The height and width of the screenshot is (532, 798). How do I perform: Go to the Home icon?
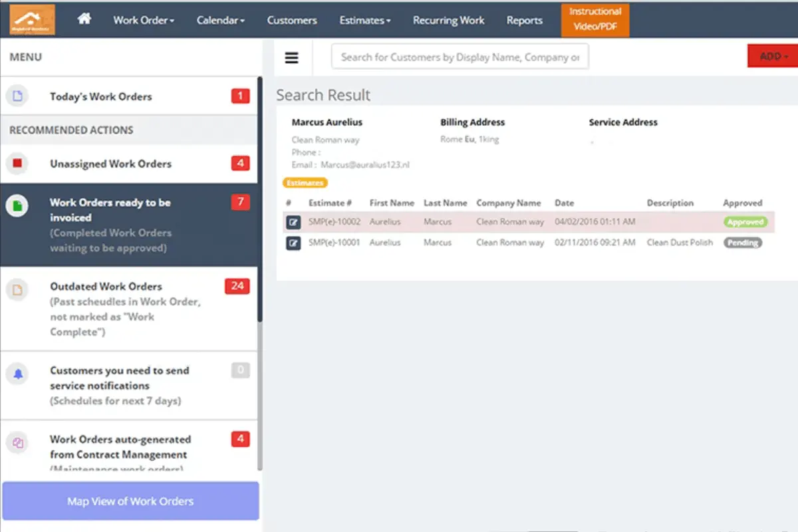click(84, 19)
